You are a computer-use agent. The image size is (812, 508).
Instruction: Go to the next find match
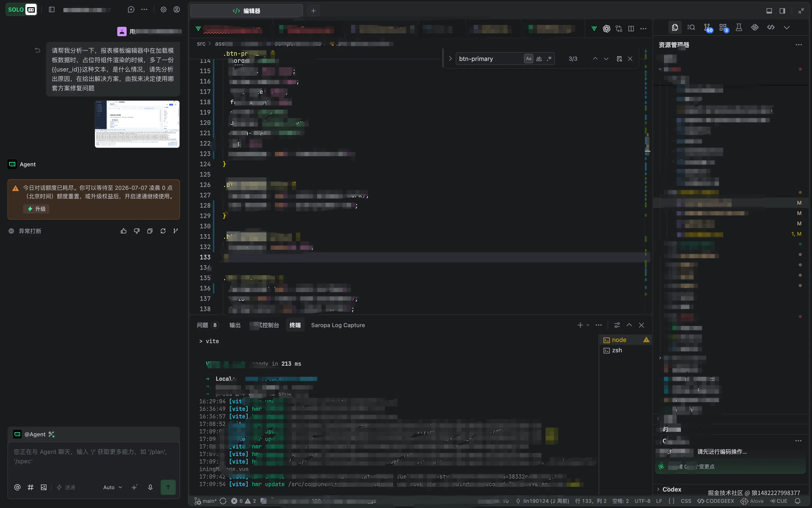click(606, 59)
